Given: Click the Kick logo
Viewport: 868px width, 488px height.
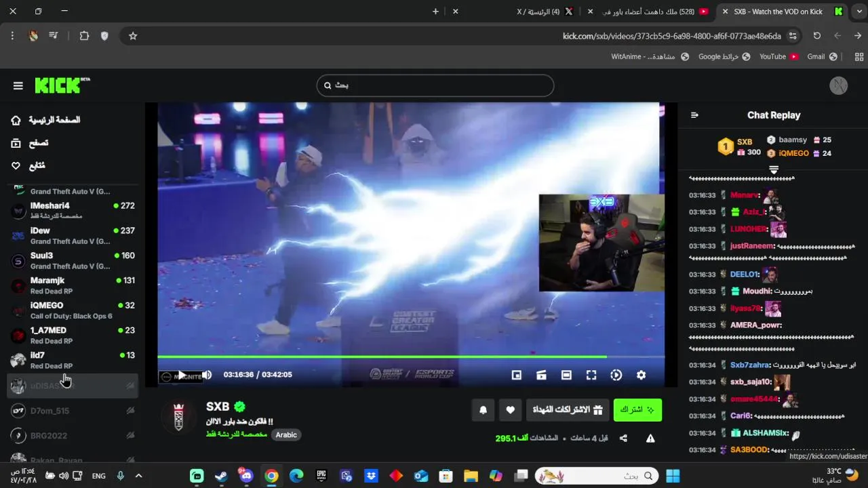Looking at the screenshot, I should [x=62, y=85].
